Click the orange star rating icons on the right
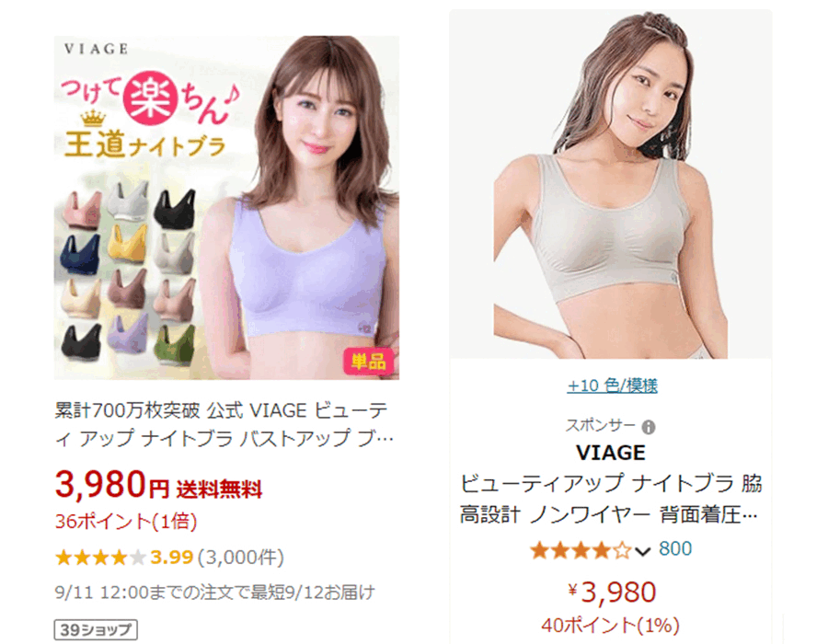Image resolution: width=828 pixels, height=644 pixels. tap(581, 550)
